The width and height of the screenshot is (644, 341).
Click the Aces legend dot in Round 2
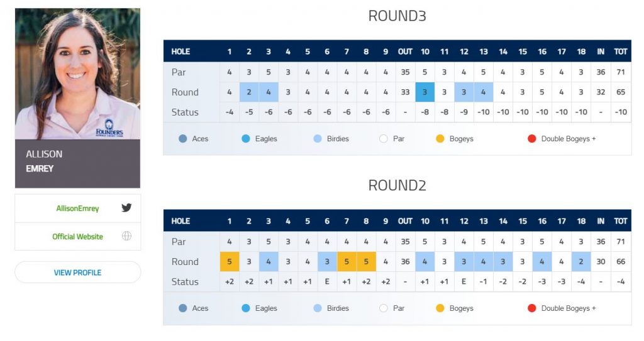click(183, 308)
